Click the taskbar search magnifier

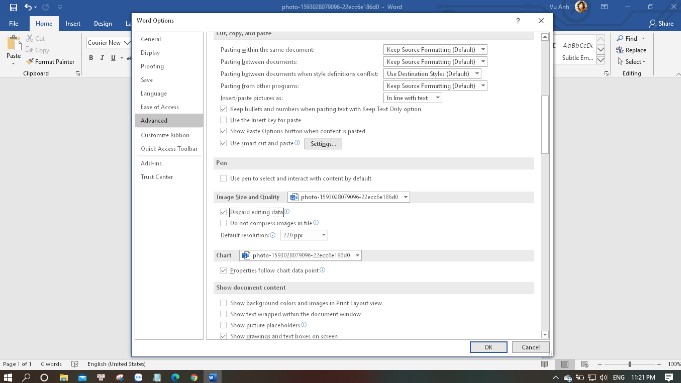(26, 377)
